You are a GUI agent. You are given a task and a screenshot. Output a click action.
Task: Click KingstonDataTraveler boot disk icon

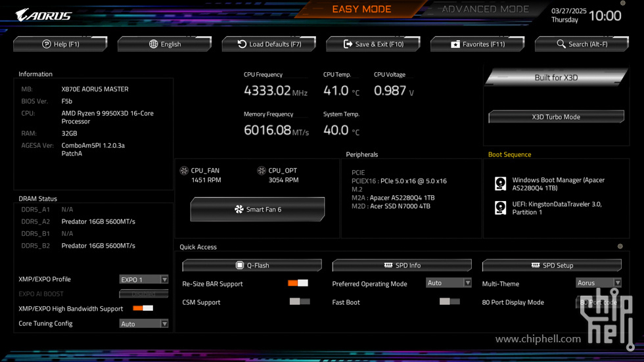tap(500, 208)
